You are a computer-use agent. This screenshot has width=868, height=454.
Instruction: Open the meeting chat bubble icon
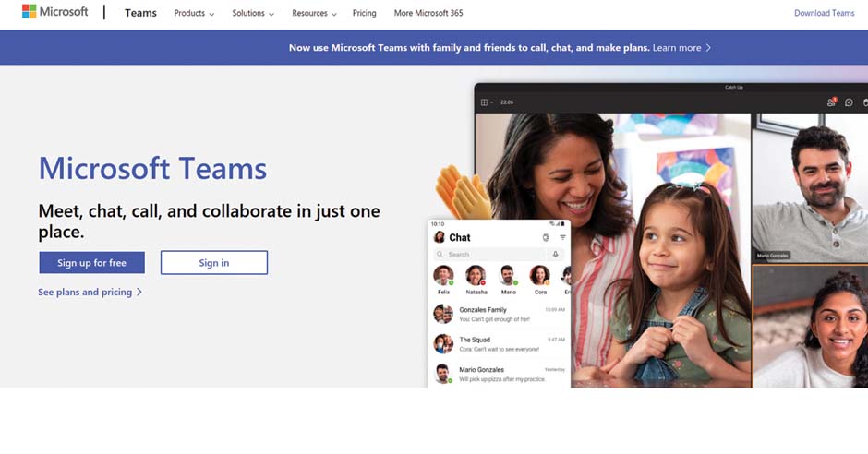click(849, 102)
